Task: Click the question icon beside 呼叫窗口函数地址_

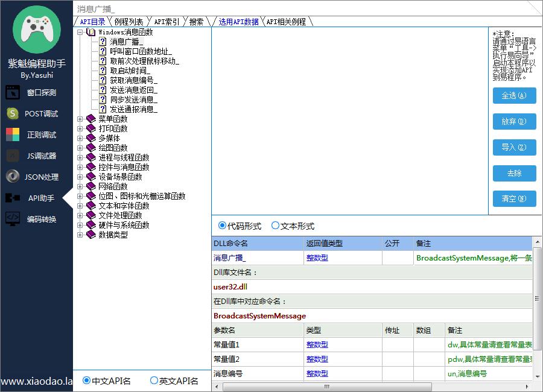Action: [103, 51]
